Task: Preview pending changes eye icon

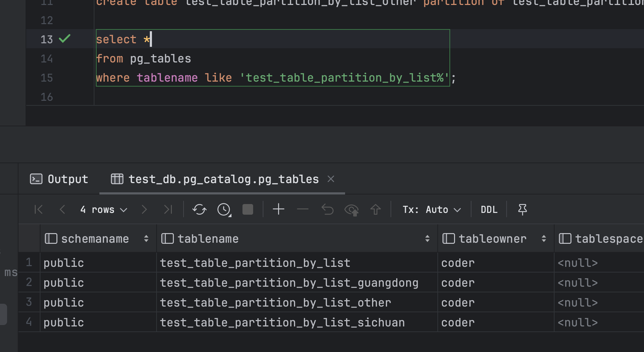Action: pyautogui.click(x=351, y=210)
